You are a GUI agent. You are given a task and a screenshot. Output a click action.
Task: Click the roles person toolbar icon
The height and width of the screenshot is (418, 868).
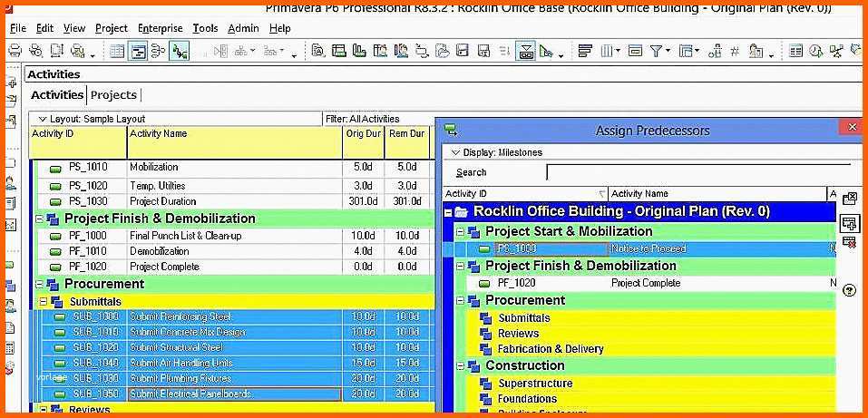coord(756,51)
